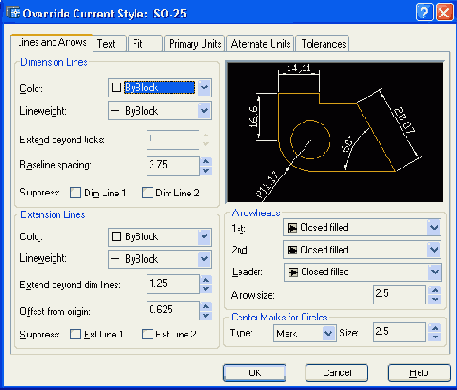457x390 pixels.
Task: Open the Tolerances tab
Action: click(x=322, y=44)
